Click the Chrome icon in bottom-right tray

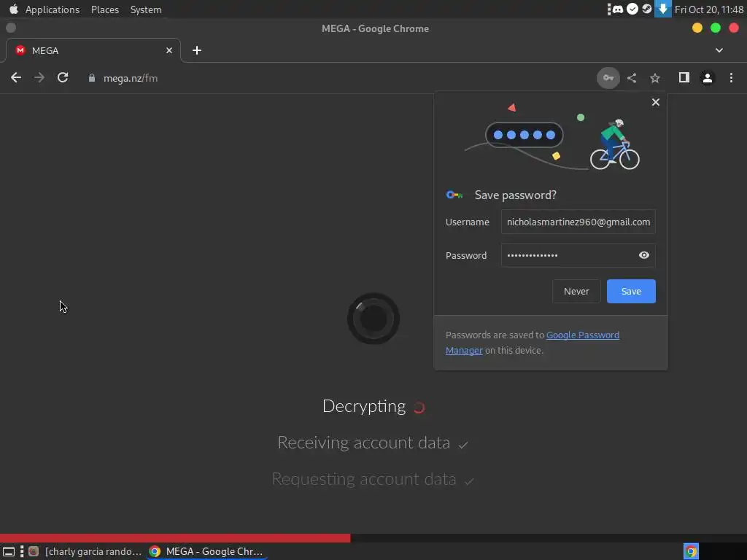pyautogui.click(x=691, y=551)
